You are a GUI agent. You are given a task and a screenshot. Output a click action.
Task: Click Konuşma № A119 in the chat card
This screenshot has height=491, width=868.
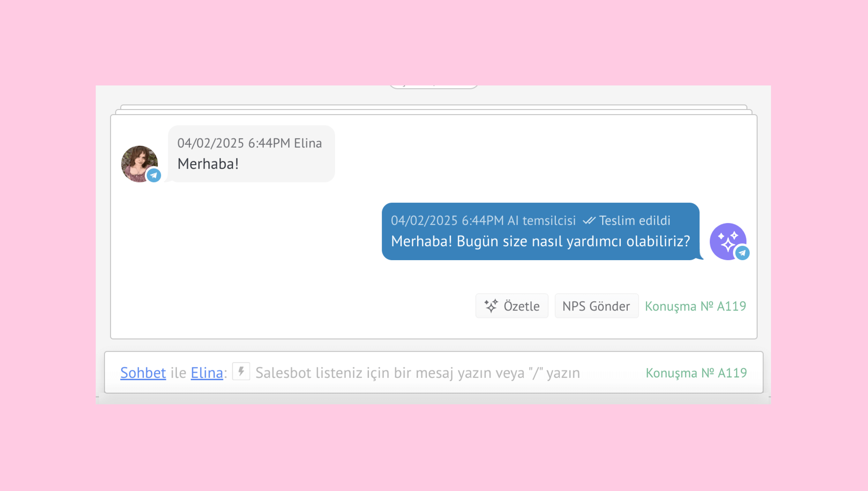point(695,306)
